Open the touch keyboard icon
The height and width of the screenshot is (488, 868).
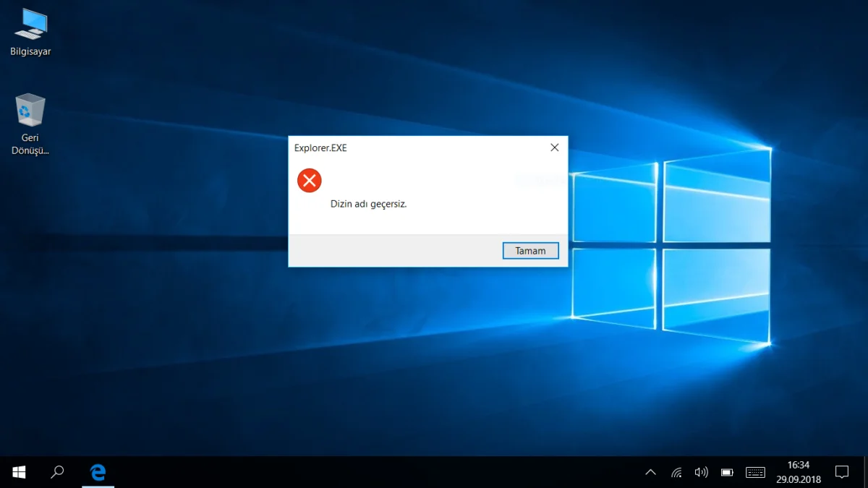point(755,473)
